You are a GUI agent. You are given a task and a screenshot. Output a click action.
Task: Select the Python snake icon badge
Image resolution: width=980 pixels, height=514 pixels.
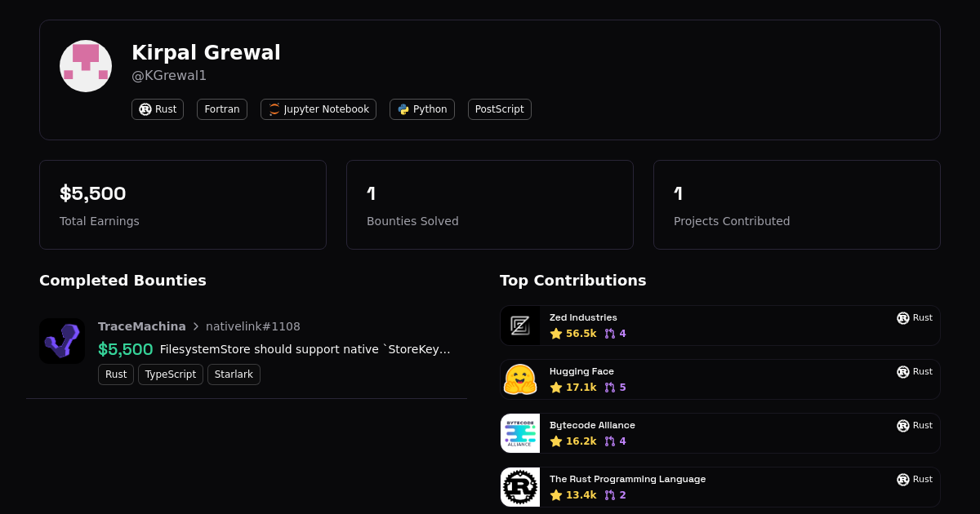[x=402, y=109]
